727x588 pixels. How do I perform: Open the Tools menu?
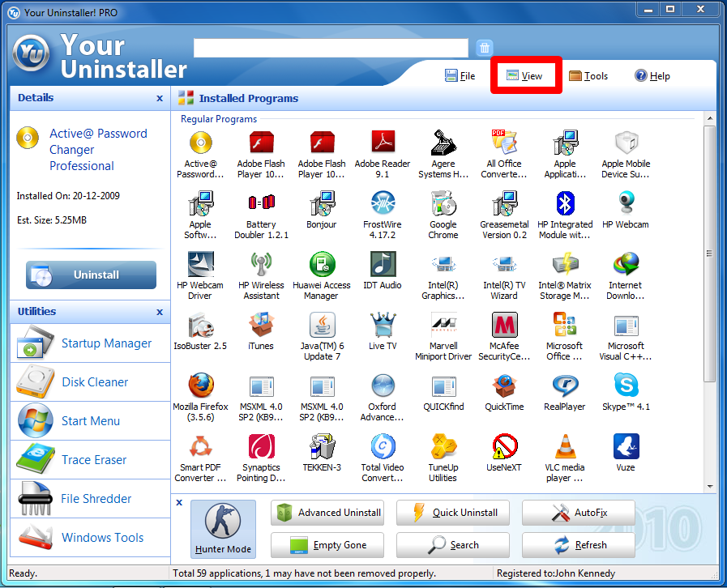coord(588,76)
